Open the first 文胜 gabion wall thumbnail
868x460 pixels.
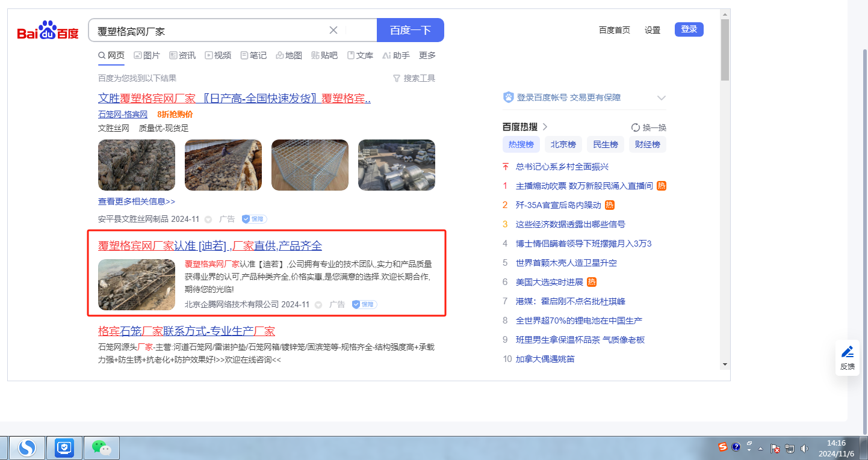click(x=137, y=165)
